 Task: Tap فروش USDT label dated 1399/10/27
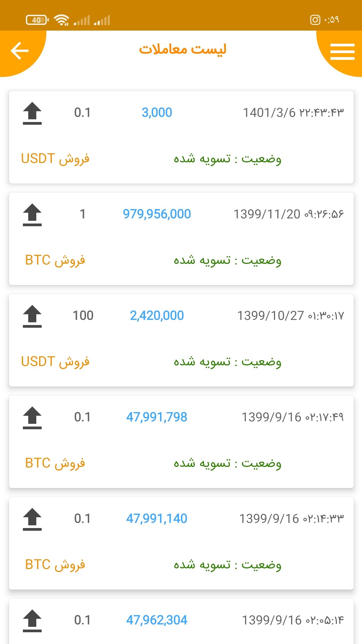point(55,362)
